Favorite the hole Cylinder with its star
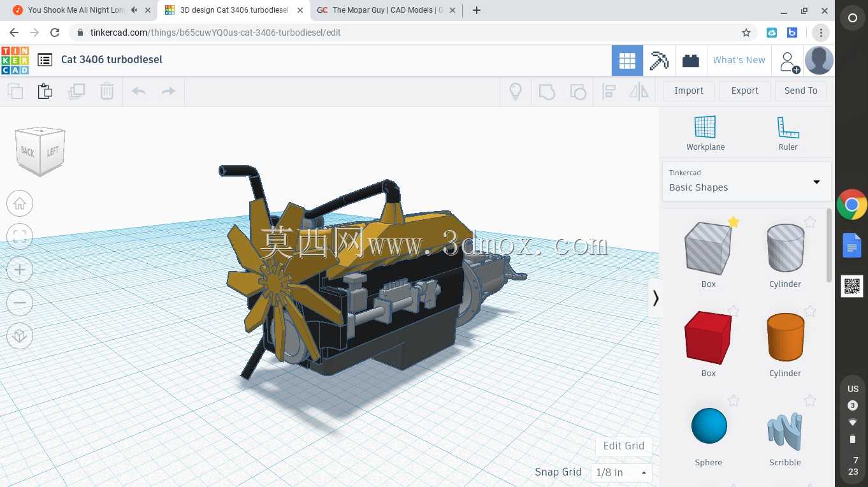The image size is (868, 487). (810, 222)
